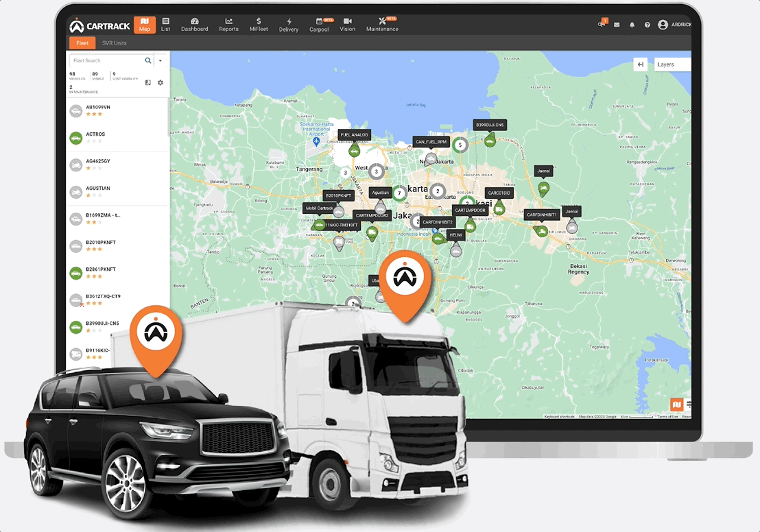The width and height of the screenshot is (760, 532).
Task: Switch to the SVR Units tab
Action: tap(115, 43)
